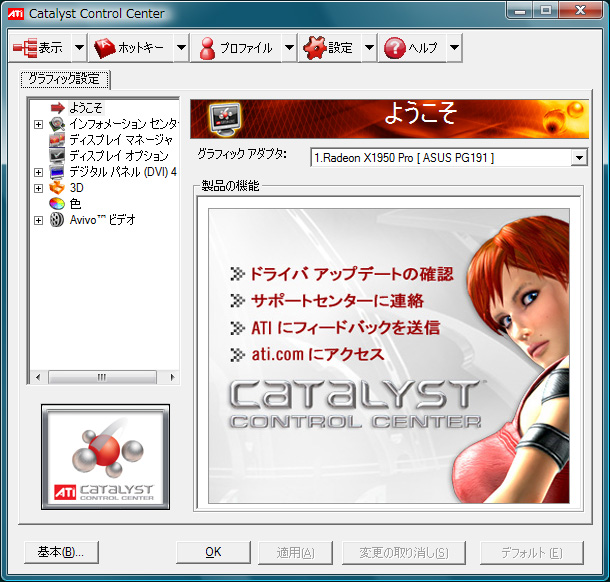The image size is (610, 582).
Task: Expand the 設定 dropdown arrow
Action: [369, 48]
